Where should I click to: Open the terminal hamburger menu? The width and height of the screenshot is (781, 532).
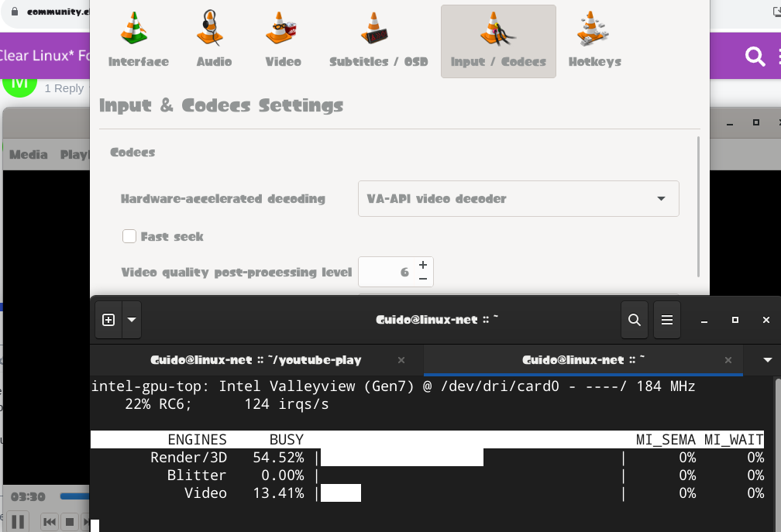(x=667, y=320)
